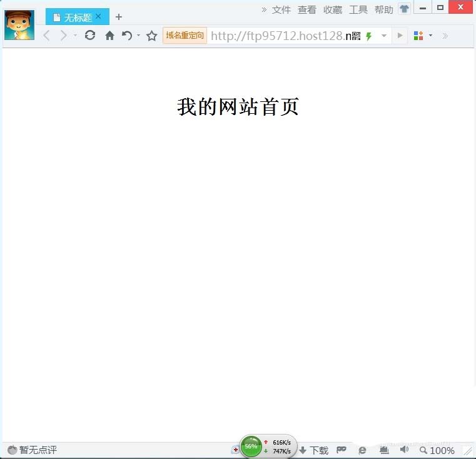Click the IE compatibility mode icon
The image size is (476, 459).
point(362,450)
